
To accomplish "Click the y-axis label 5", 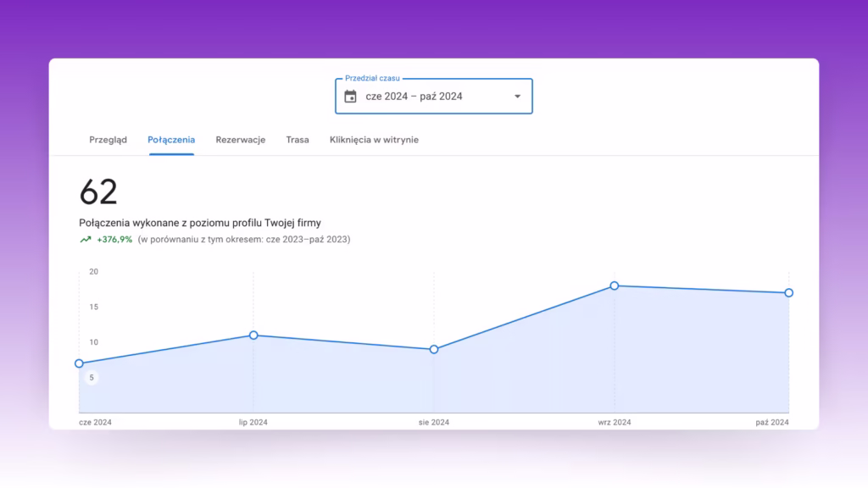I will (x=92, y=378).
